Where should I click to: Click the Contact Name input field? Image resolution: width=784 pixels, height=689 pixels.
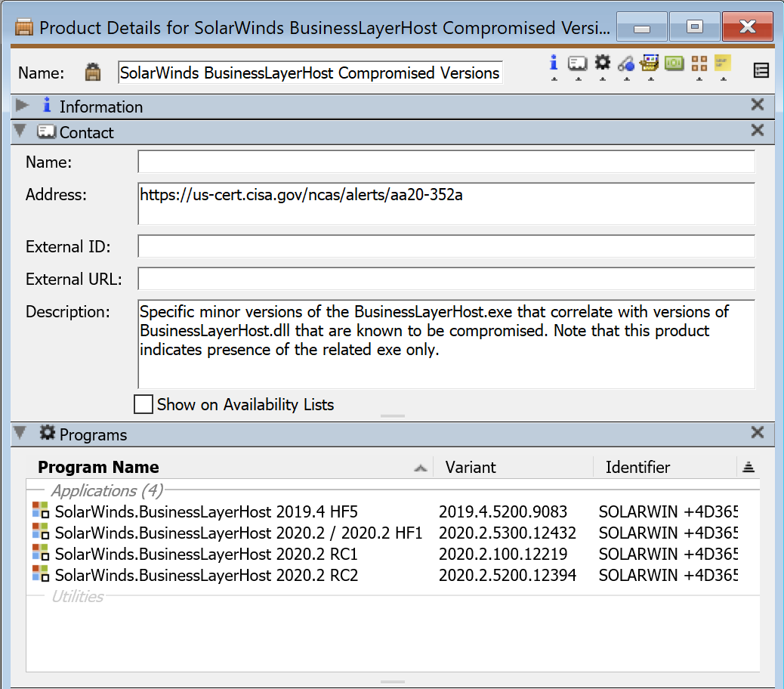tap(446, 162)
